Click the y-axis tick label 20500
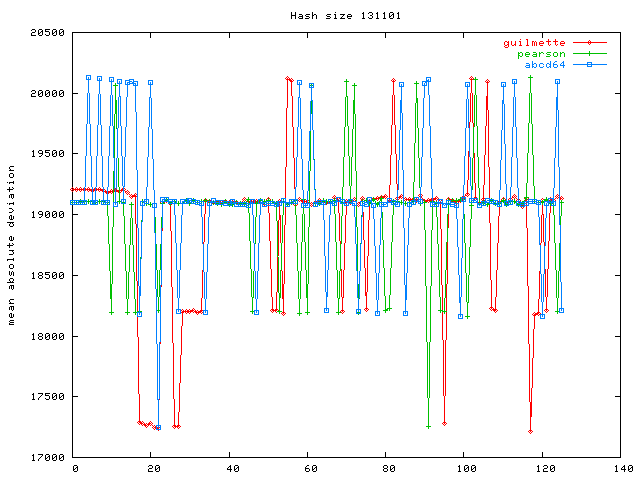Viewport: 640px width, 480px height. 48,33
